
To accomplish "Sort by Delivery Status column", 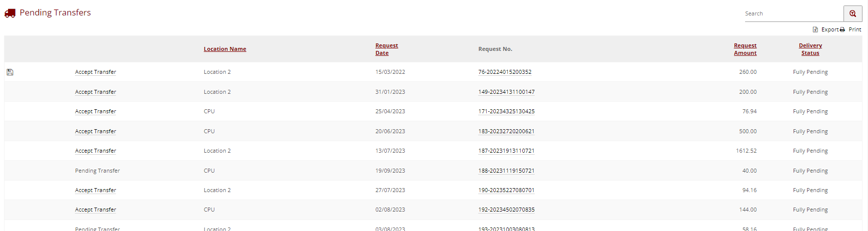I will [810, 49].
